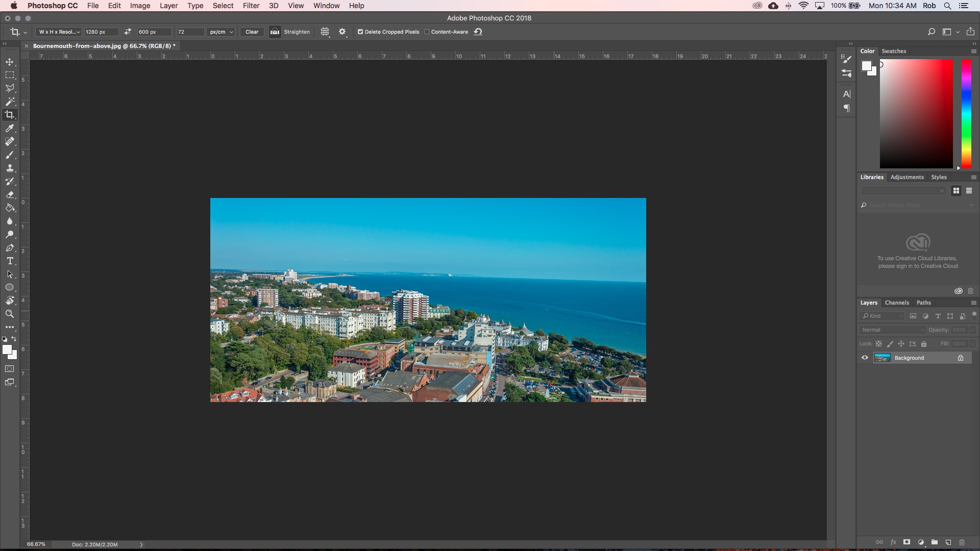980x551 pixels.
Task: Click the Straighten icon in options bar
Action: (x=275, y=32)
